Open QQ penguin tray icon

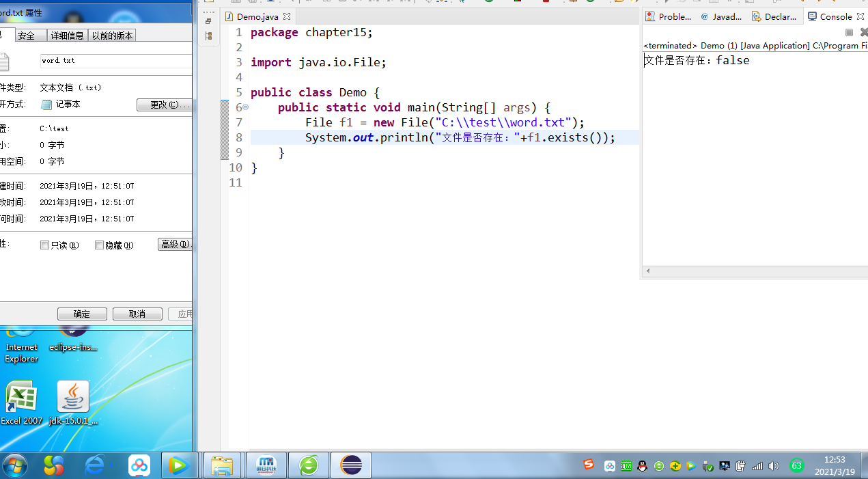[643, 466]
